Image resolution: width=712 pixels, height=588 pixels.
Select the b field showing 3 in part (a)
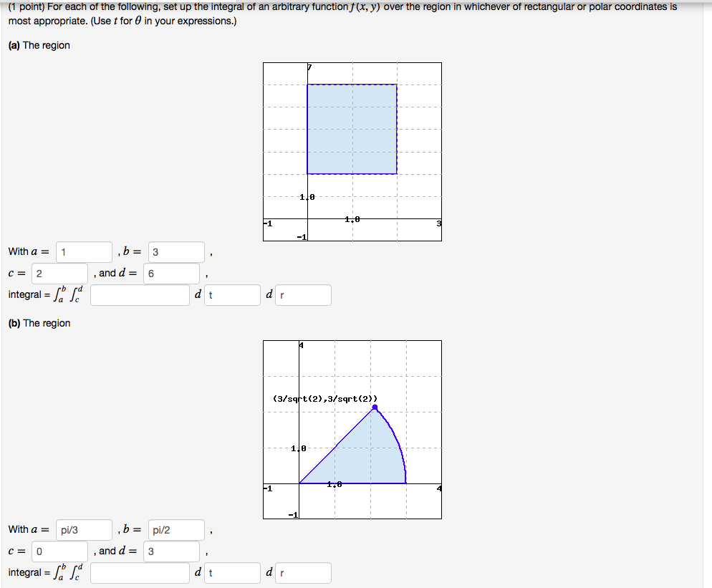click(x=175, y=251)
